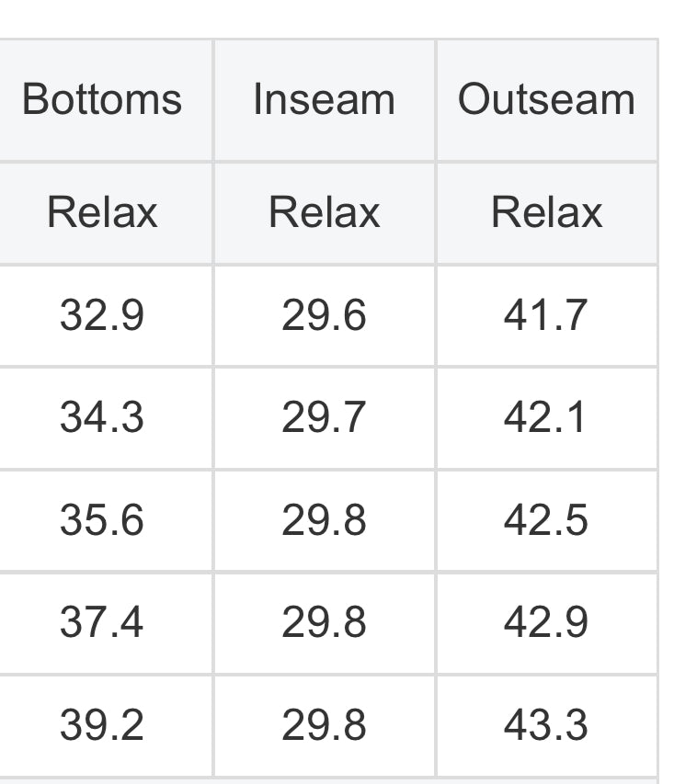Click the 42.5 outseam cell
The height and width of the screenshot is (784, 697).
tap(546, 520)
